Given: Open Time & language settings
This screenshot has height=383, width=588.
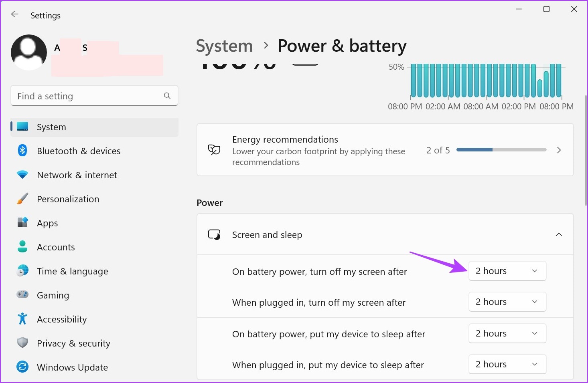Looking at the screenshot, I should tap(94, 271).
